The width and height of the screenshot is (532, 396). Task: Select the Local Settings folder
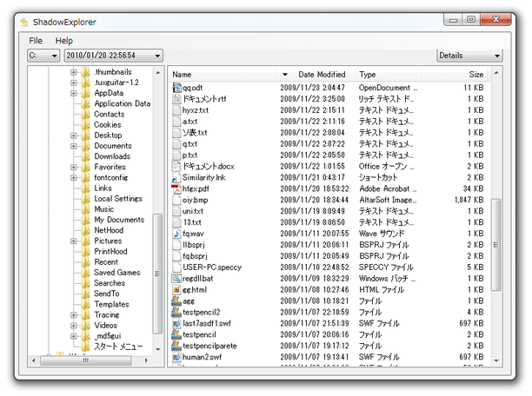pyautogui.click(x=118, y=199)
